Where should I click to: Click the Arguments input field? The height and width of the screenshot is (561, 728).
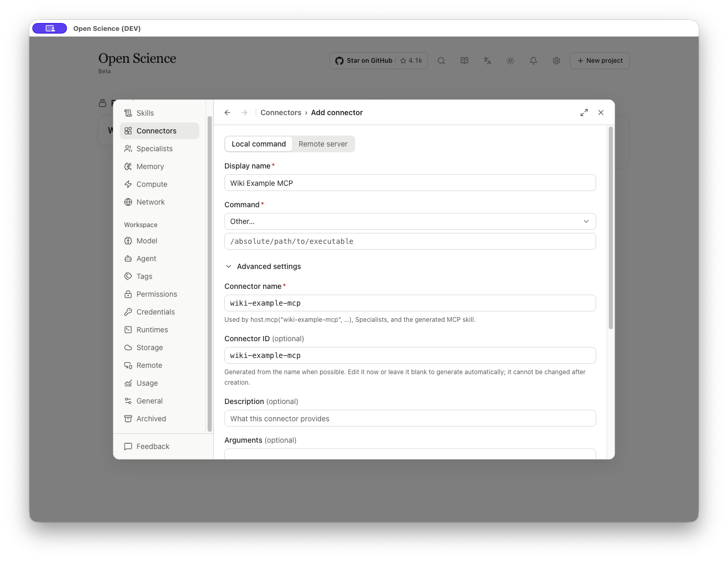pyautogui.click(x=410, y=454)
